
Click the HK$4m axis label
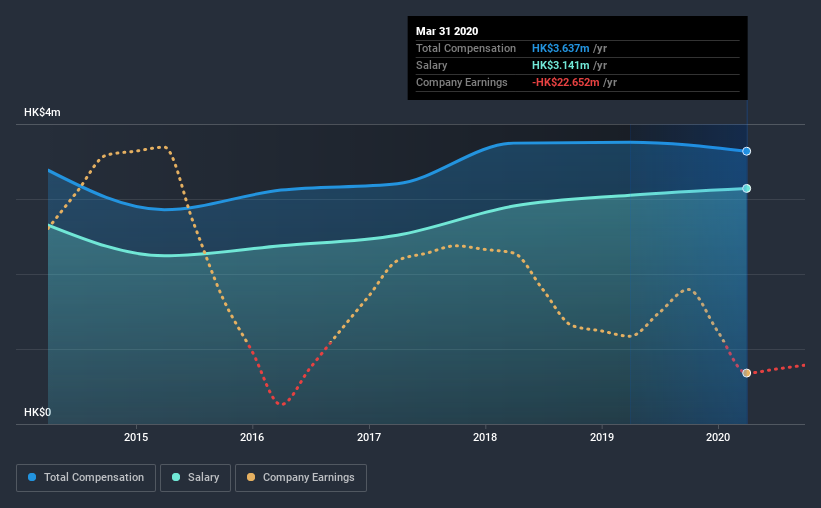coord(42,113)
